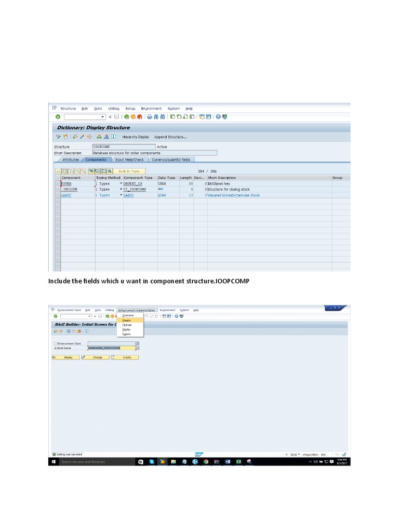
Task: Click the Display button in BAdI Builder
Action: pos(66,357)
